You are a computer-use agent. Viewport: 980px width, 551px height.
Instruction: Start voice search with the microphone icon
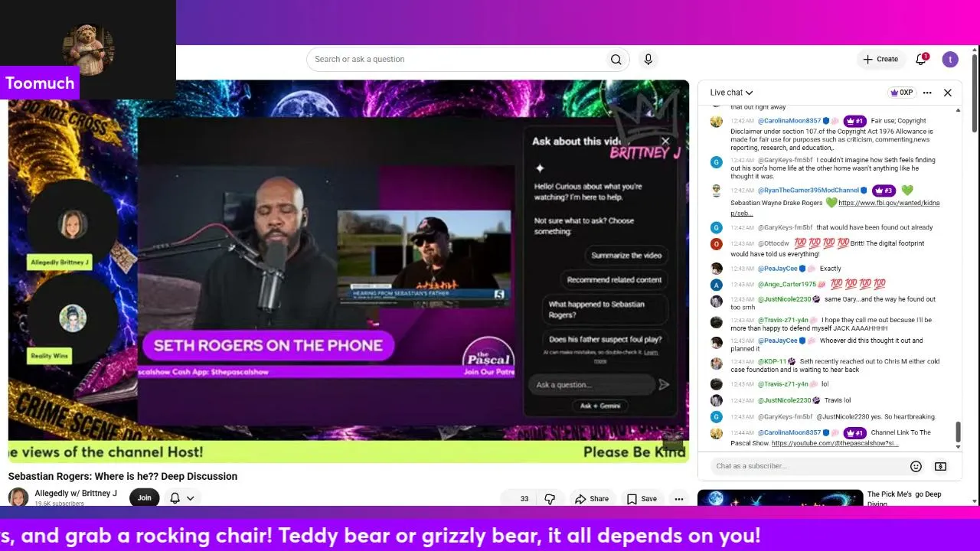pyautogui.click(x=648, y=60)
